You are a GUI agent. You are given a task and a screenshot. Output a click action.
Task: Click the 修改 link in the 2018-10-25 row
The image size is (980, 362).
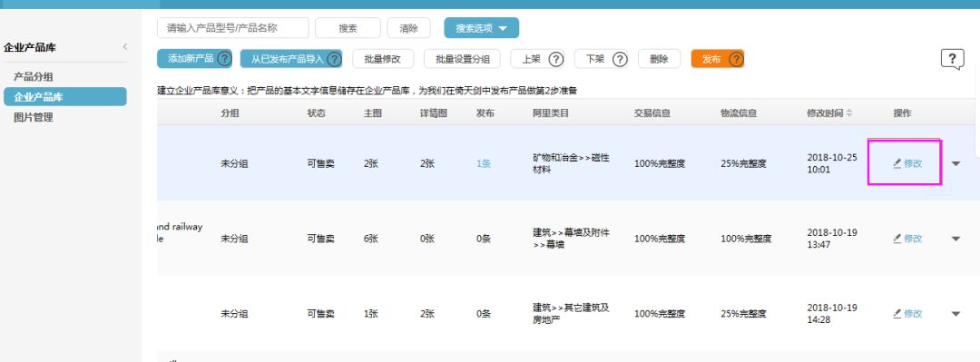pyautogui.click(x=913, y=164)
